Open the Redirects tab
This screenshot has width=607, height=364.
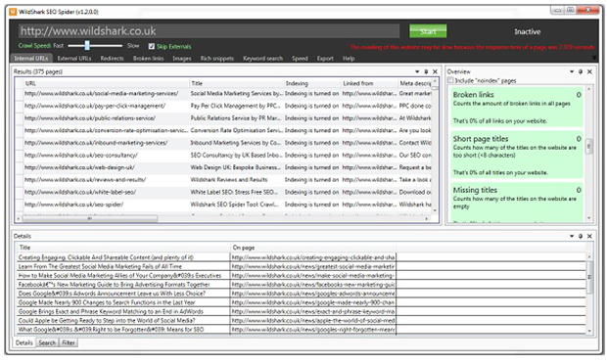[112, 59]
